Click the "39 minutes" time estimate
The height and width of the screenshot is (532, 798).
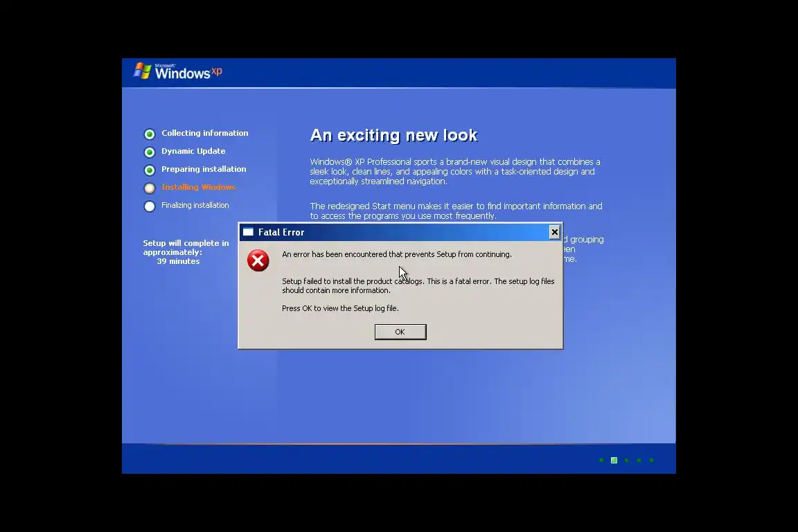pos(178,261)
